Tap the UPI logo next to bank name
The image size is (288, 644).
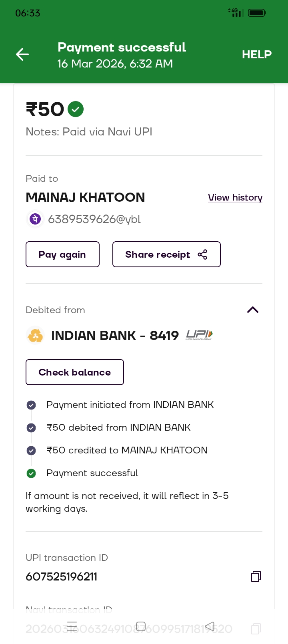coord(199,335)
